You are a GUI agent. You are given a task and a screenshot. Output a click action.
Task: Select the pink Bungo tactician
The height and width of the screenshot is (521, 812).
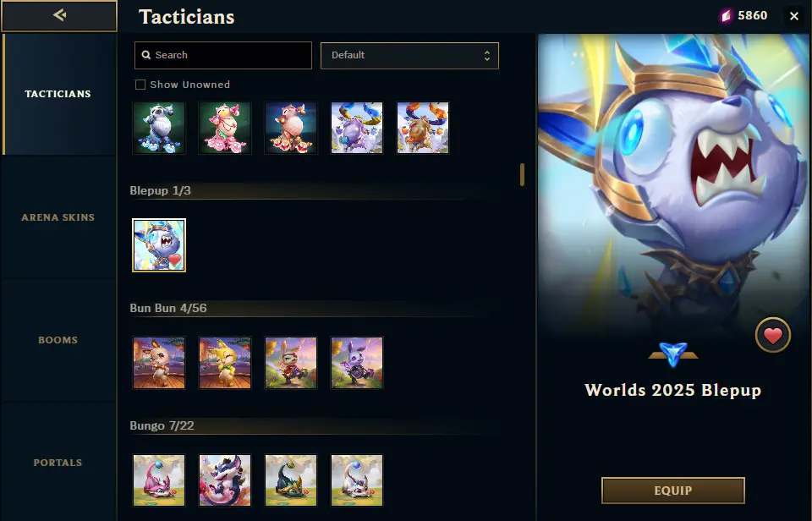159,480
